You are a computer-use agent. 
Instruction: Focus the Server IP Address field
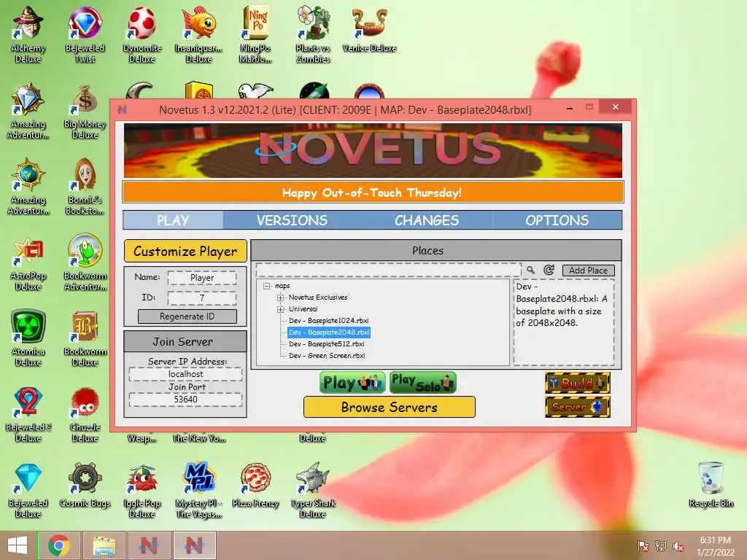point(185,374)
